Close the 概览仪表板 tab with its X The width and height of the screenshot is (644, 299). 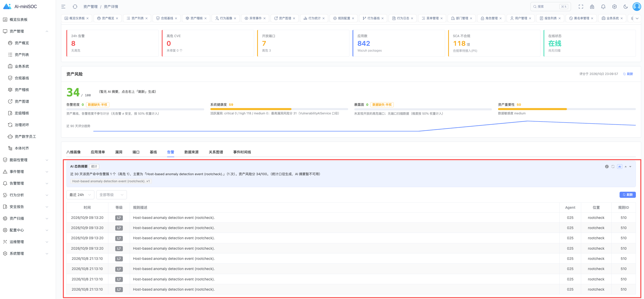87,18
